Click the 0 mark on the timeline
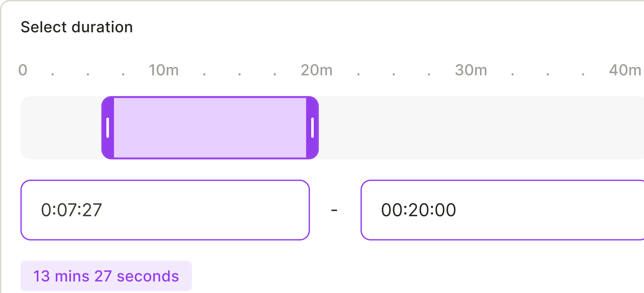This screenshot has height=293, width=644. tap(23, 70)
